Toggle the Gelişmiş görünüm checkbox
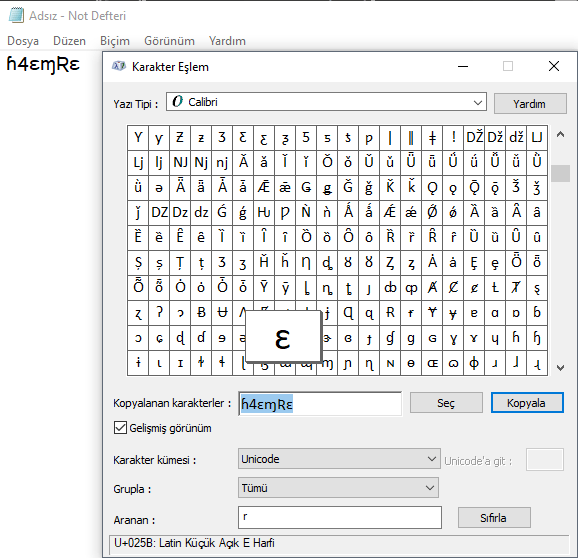 pyautogui.click(x=120, y=428)
